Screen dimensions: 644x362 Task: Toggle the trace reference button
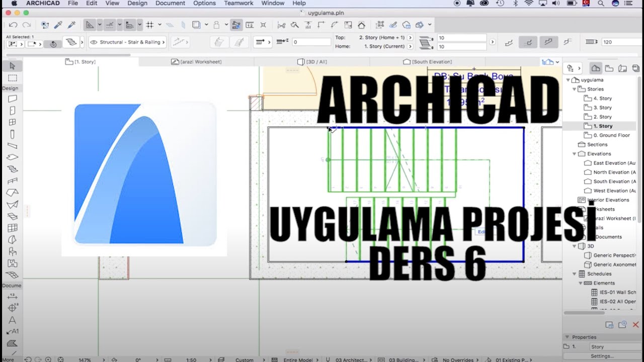196,25
